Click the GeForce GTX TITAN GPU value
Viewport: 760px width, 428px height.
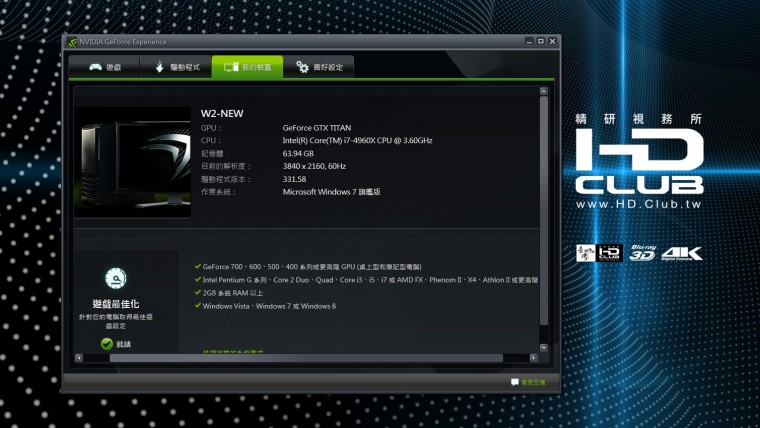pyautogui.click(x=317, y=128)
